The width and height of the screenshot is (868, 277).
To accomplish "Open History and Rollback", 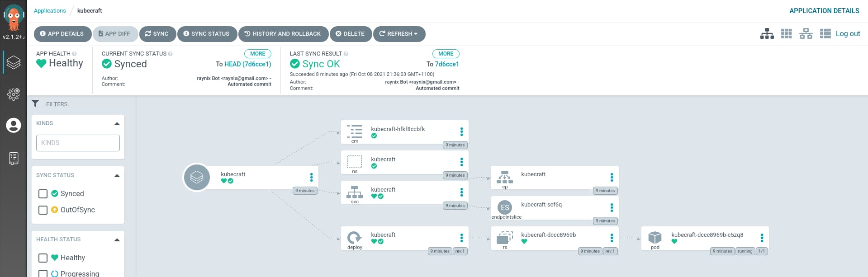I will pyautogui.click(x=283, y=34).
